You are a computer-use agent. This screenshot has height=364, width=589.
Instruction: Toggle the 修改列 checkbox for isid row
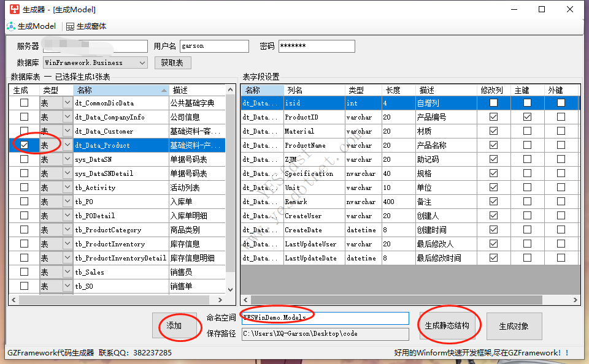coord(493,103)
